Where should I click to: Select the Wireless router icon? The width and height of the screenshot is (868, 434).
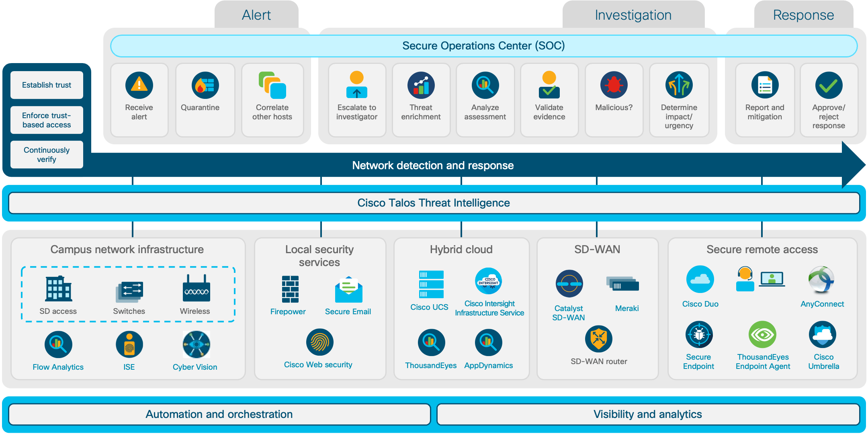[196, 288]
